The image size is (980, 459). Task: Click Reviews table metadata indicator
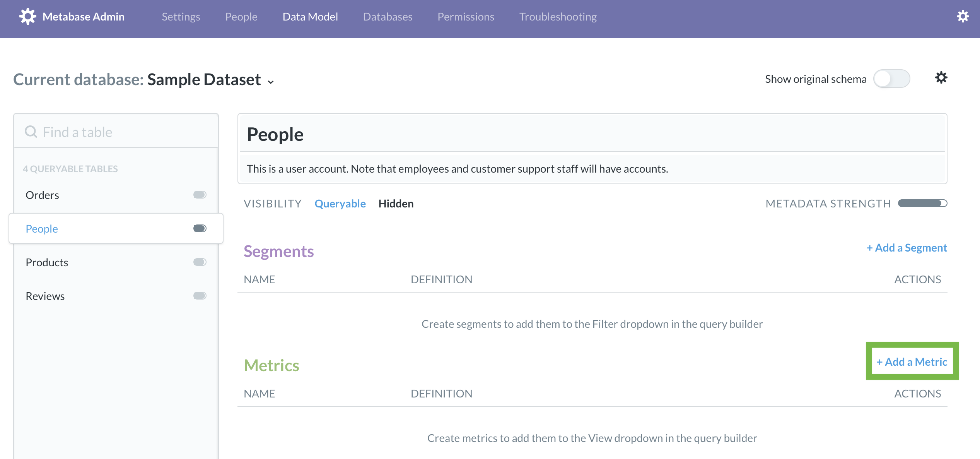[200, 296]
